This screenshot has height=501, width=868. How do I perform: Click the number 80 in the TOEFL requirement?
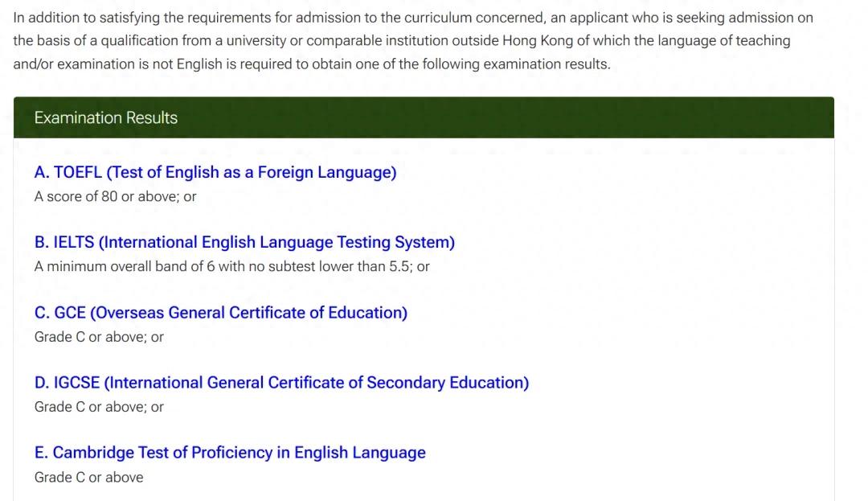(109, 196)
